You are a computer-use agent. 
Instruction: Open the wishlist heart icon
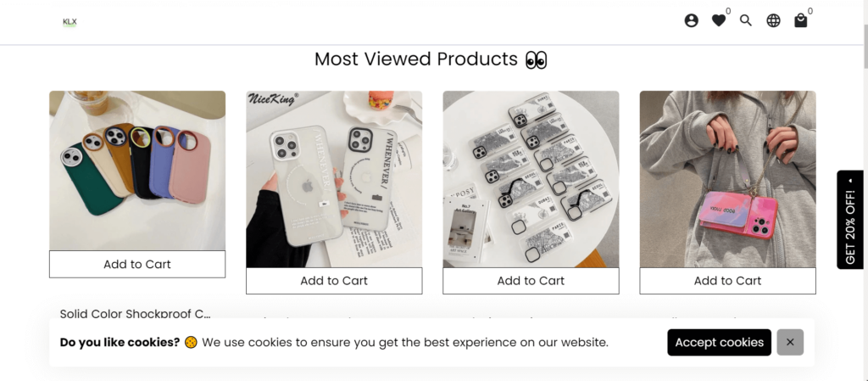tap(719, 21)
